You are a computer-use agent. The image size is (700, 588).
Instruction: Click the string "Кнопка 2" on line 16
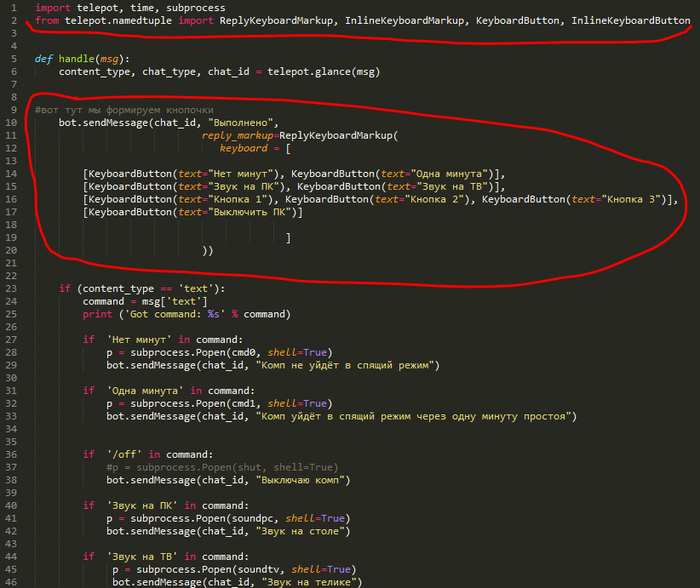point(434,200)
